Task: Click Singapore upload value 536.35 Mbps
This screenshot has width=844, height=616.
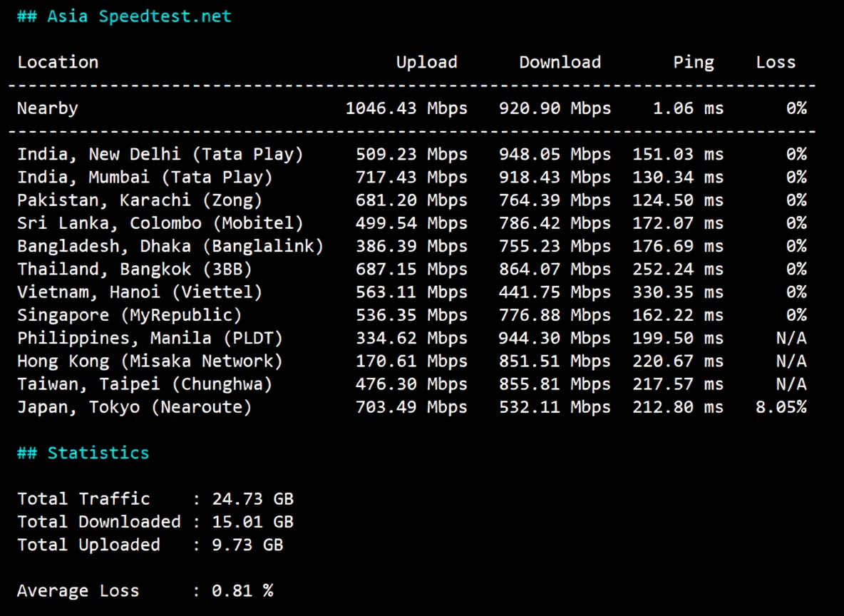Action: (x=411, y=315)
